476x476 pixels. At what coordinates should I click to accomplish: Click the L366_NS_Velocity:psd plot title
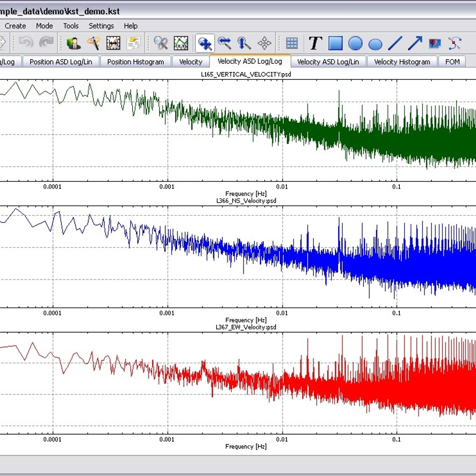point(245,201)
